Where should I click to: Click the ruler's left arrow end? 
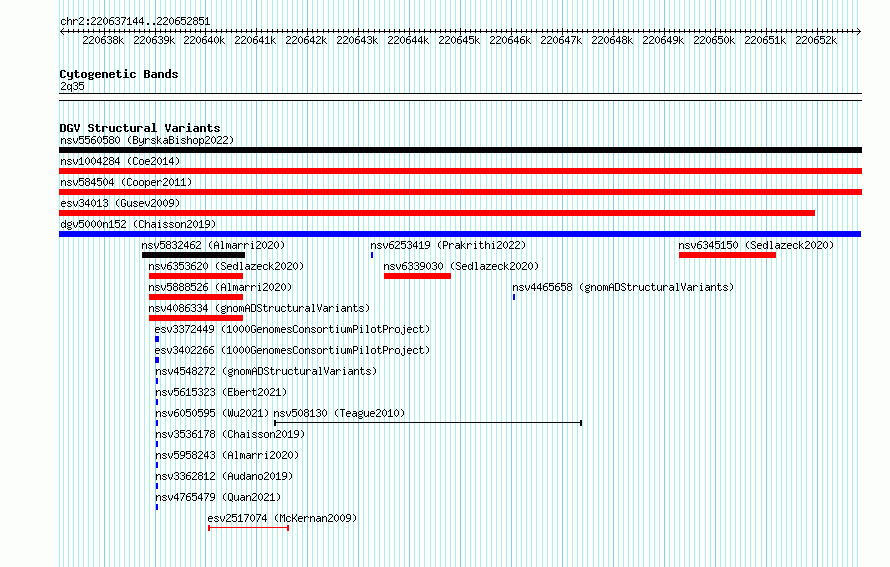coord(62,32)
